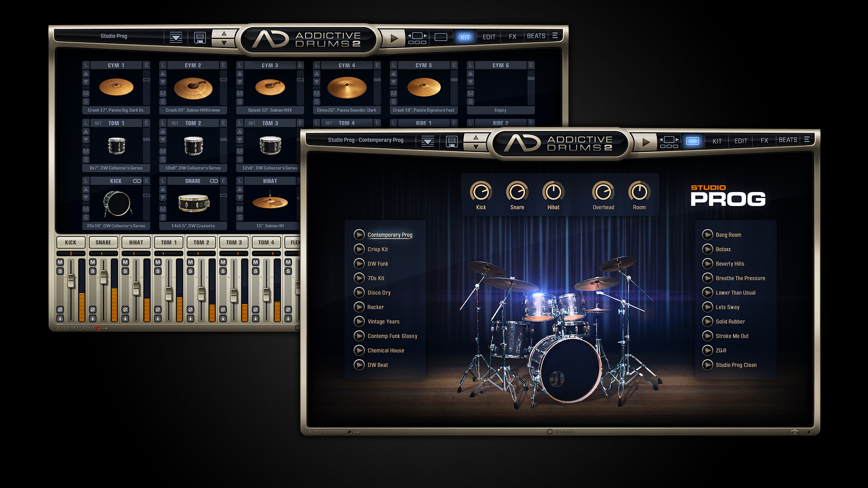Switch to BEATS tab in front window
This screenshot has width=868, height=488.
pos(788,140)
